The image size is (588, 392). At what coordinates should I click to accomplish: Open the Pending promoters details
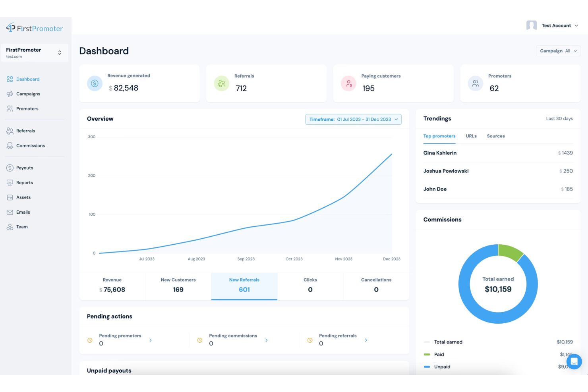click(x=150, y=340)
